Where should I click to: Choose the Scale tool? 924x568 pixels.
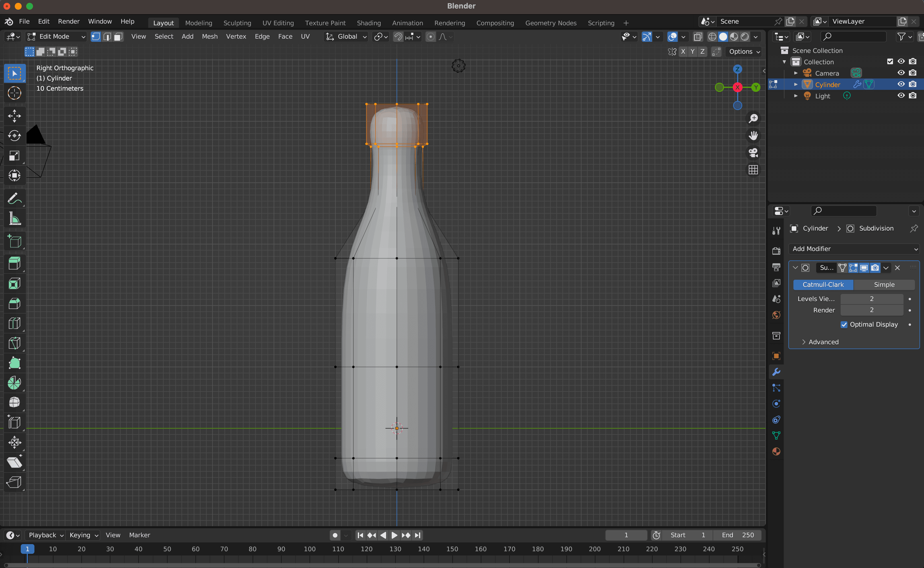tap(15, 156)
